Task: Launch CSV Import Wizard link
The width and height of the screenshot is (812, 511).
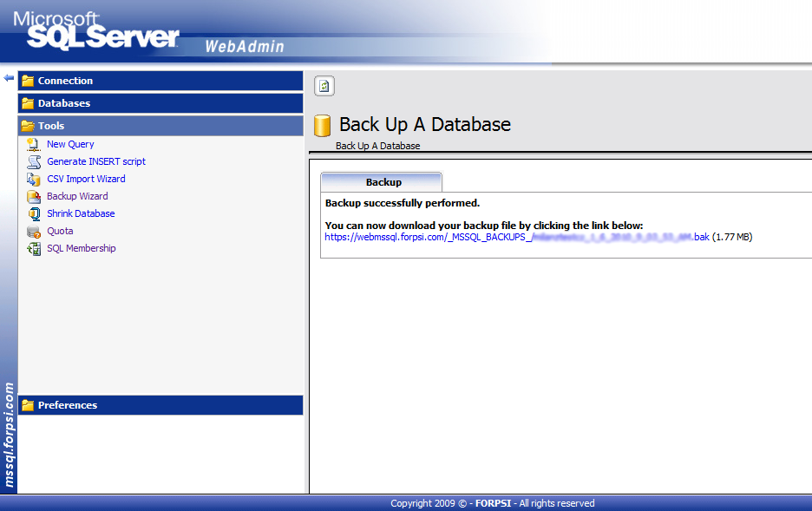Action: (x=86, y=179)
